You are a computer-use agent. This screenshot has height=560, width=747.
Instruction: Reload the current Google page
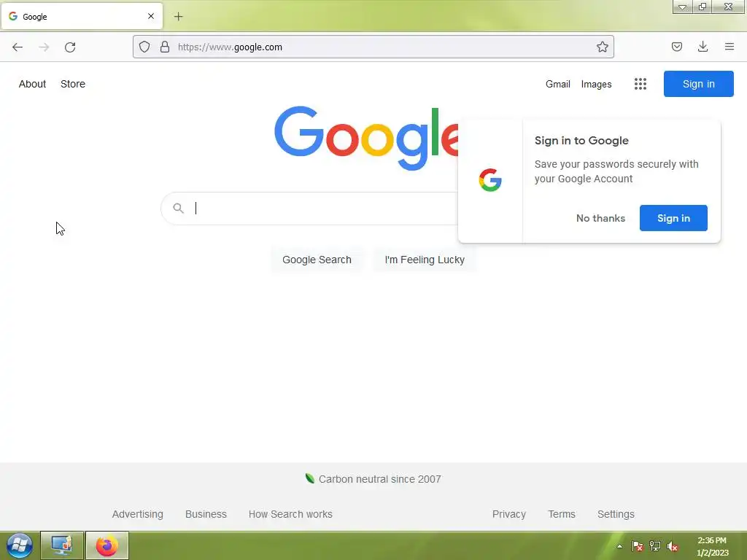70,47
